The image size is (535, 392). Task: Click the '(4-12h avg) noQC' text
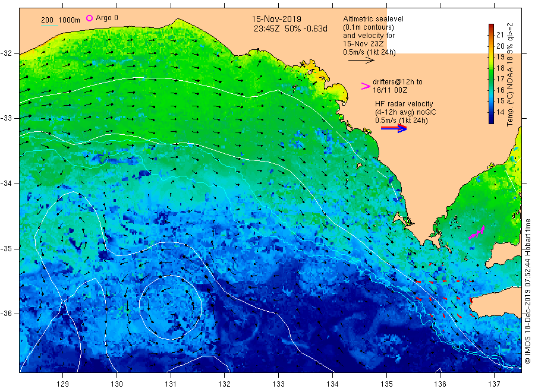405,112
